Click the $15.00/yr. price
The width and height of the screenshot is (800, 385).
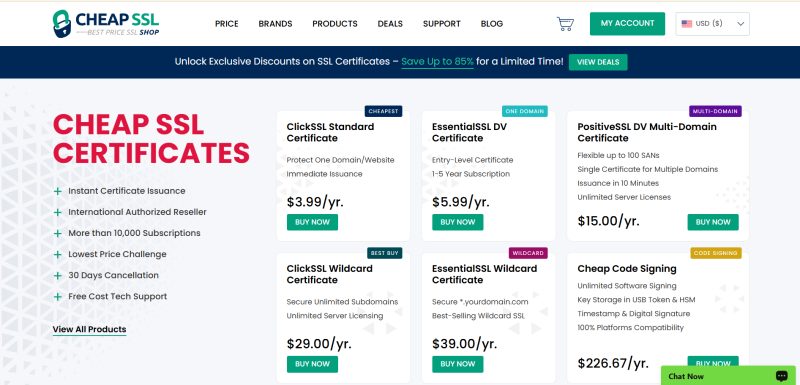[608, 221]
